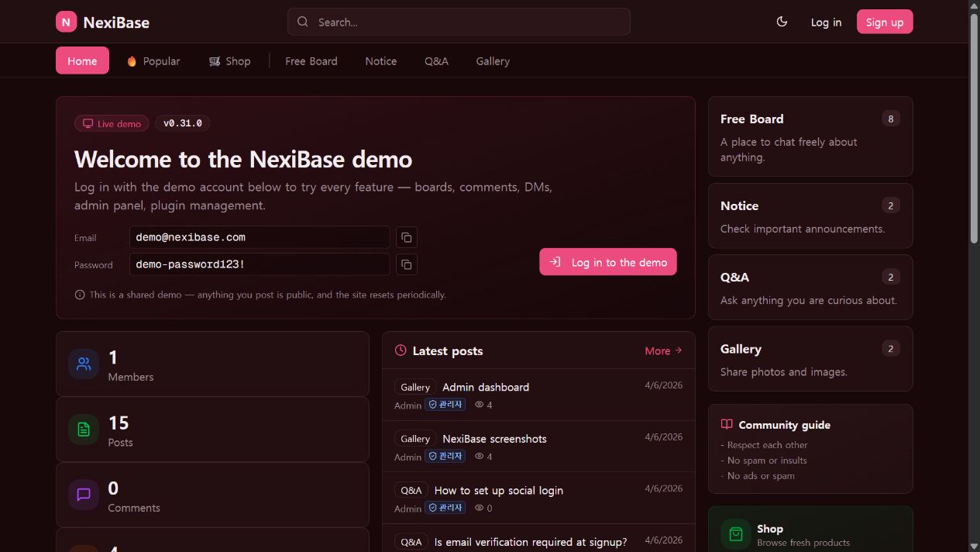
Task: Open Gallery in the navigation bar
Action: pos(493,61)
